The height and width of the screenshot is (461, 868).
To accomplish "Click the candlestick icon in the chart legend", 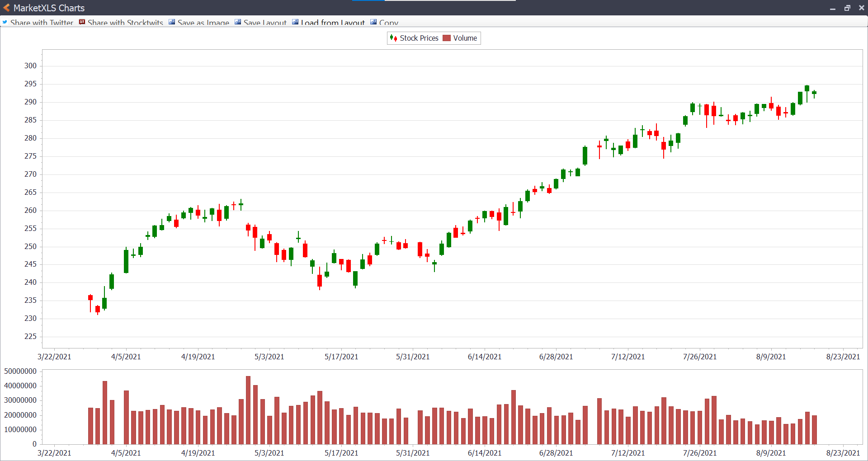I will 394,38.
